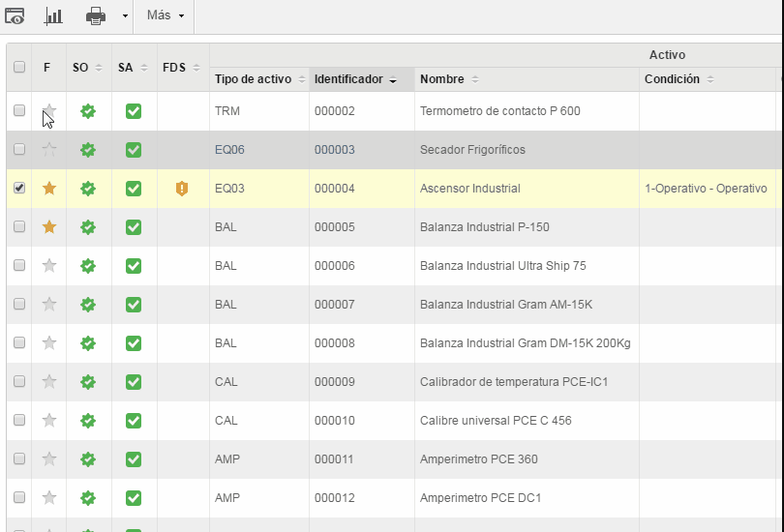The height and width of the screenshot is (532, 784).
Task: Check the box for Balanza Industrial Gram DM-15K 200Kg
Action: [19, 342]
